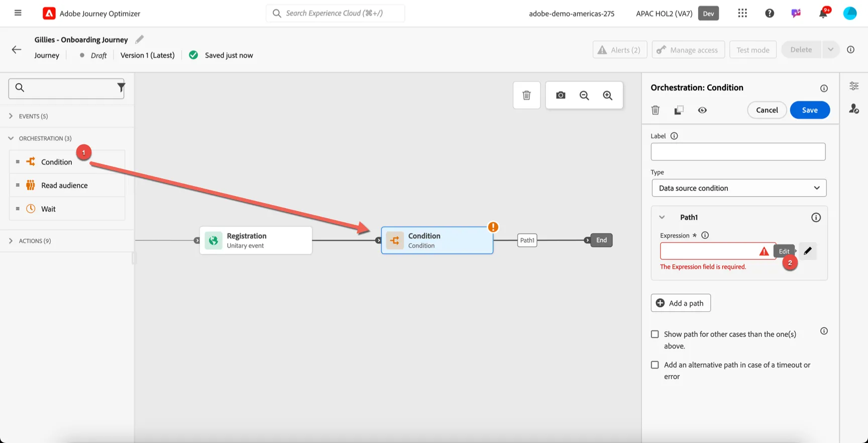
Task: Enable alternative path on timeout or error
Action: (655, 365)
